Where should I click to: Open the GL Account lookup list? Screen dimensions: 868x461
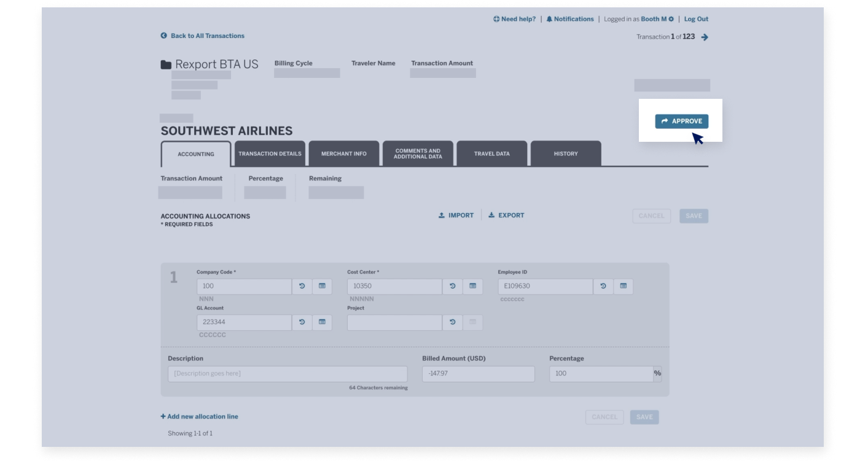coord(321,322)
